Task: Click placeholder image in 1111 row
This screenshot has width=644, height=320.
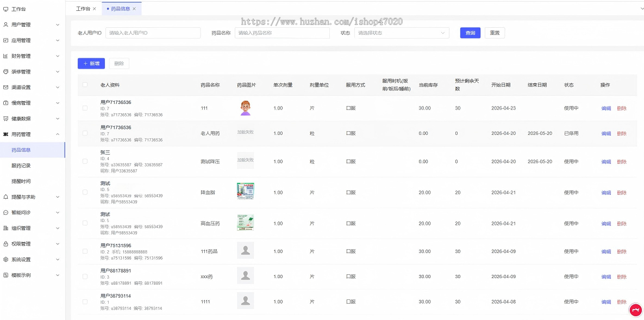Action: coord(245,300)
